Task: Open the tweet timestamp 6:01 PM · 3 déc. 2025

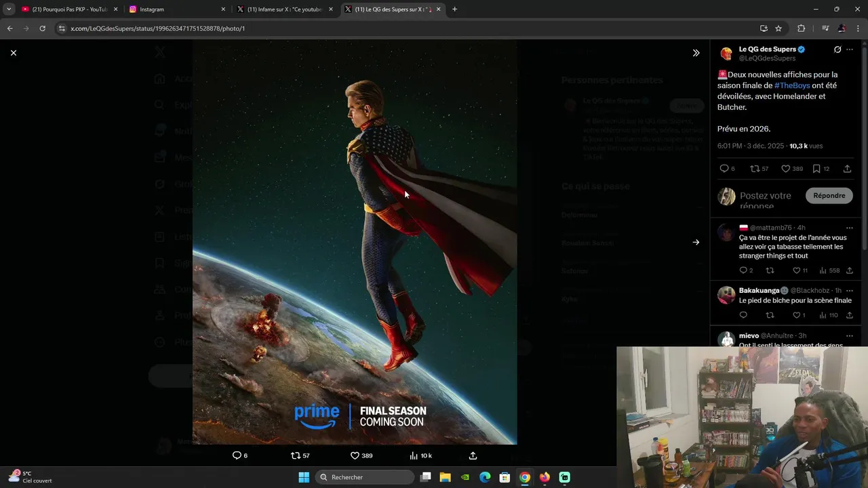Action: coord(751,146)
